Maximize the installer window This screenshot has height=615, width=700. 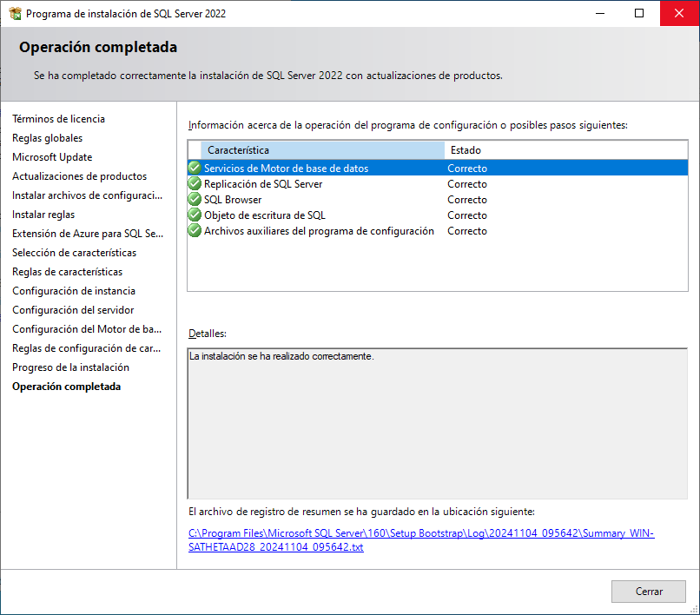pyautogui.click(x=639, y=14)
